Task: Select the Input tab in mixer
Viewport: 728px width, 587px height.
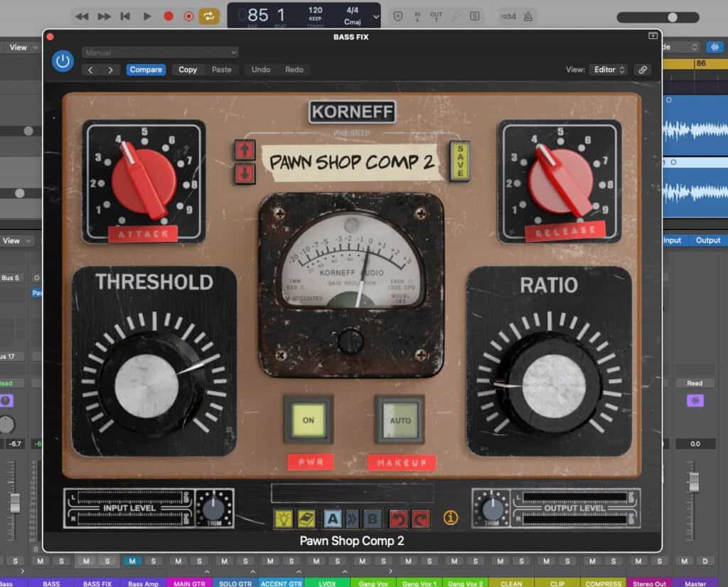Action: click(x=672, y=240)
